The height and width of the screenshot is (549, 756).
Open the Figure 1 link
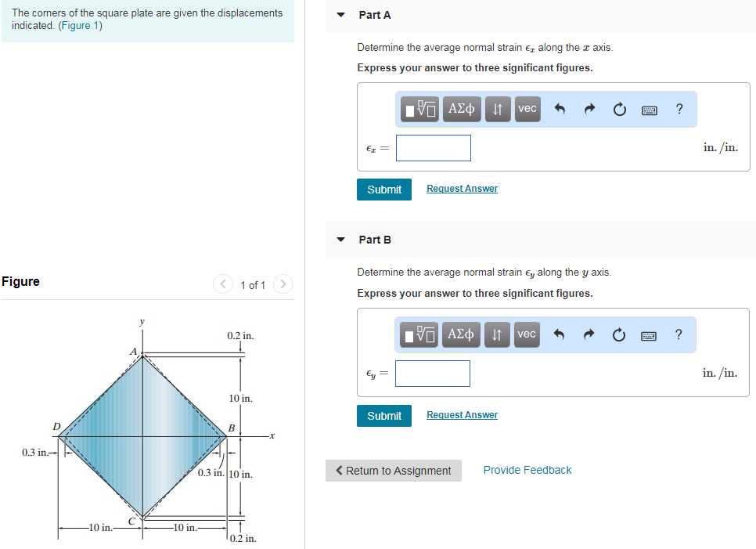click(81, 26)
